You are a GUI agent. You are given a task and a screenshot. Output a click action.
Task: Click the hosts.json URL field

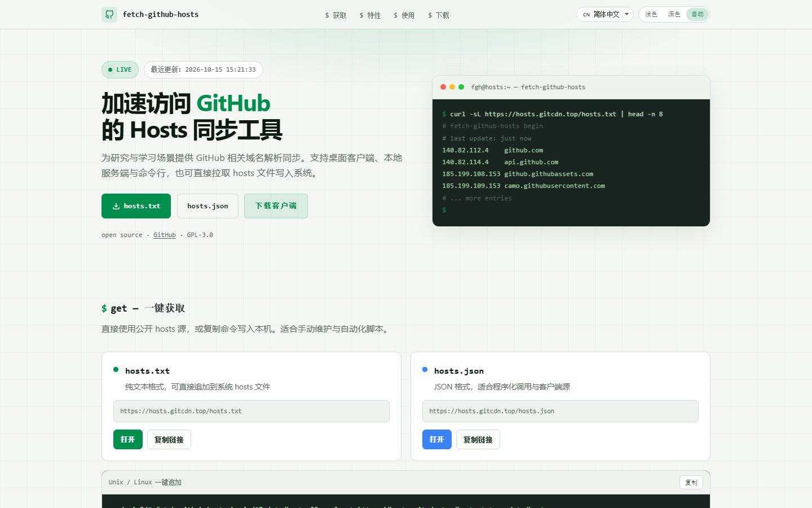pyautogui.click(x=561, y=411)
